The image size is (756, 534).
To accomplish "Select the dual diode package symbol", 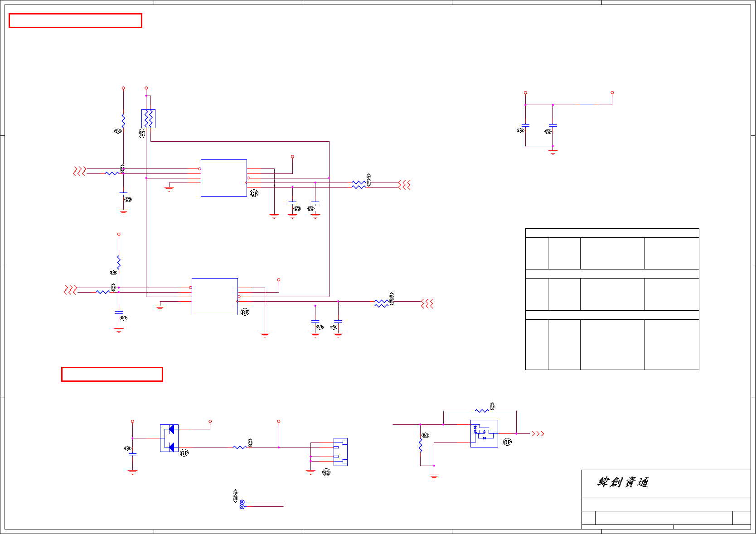I will pos(169,438).
